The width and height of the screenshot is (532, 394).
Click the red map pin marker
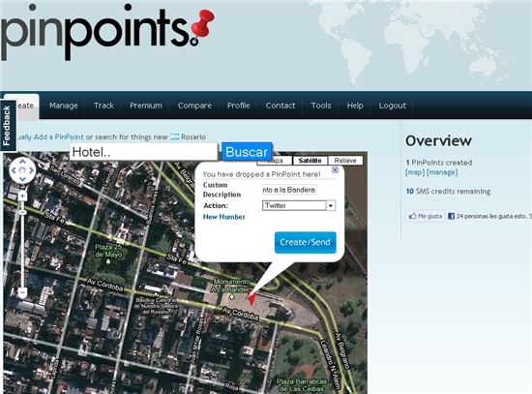click(x=251, y=298)
